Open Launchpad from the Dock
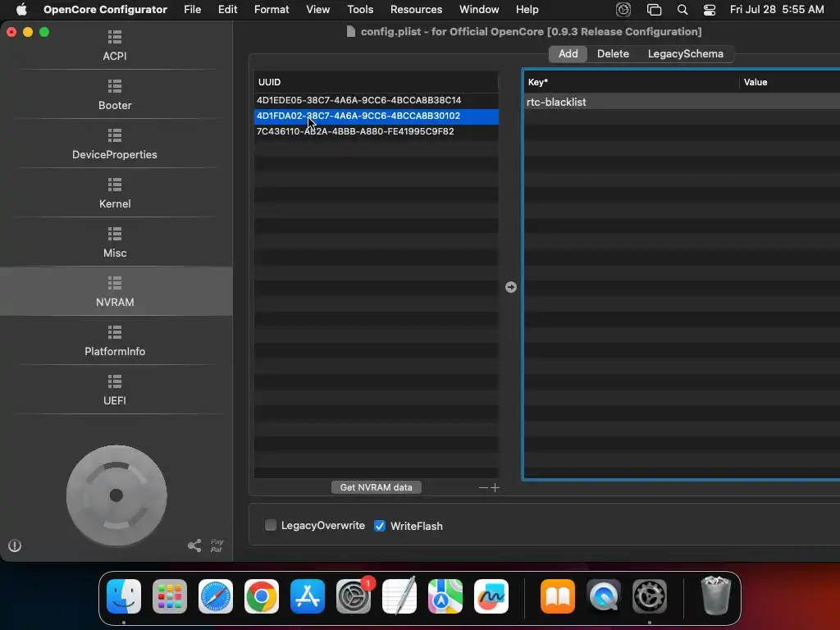 pos(170,596)
